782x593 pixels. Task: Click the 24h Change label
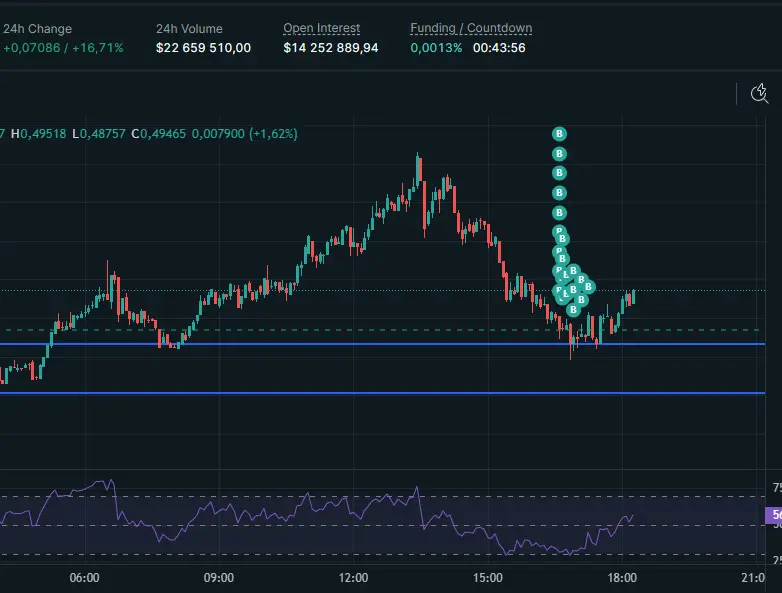37,29
